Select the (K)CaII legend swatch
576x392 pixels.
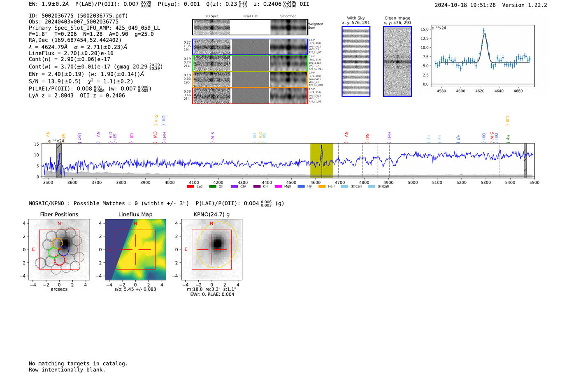[x=344, y=187]
